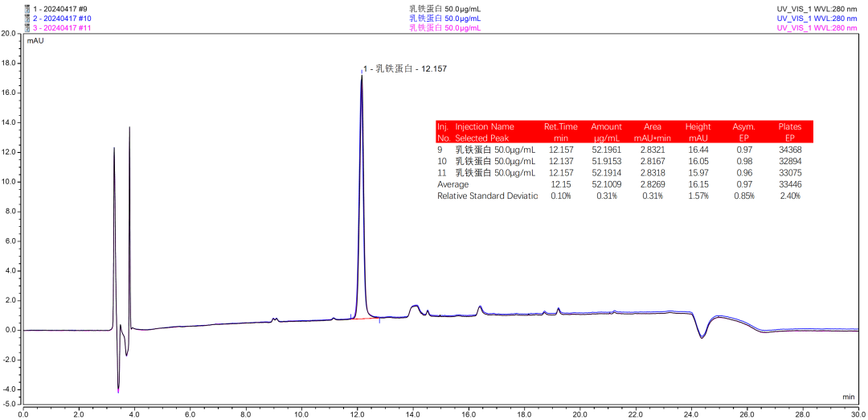Click the 'Asym.' column header
This screenshot has width=868, height=420.
pos(744,126)
